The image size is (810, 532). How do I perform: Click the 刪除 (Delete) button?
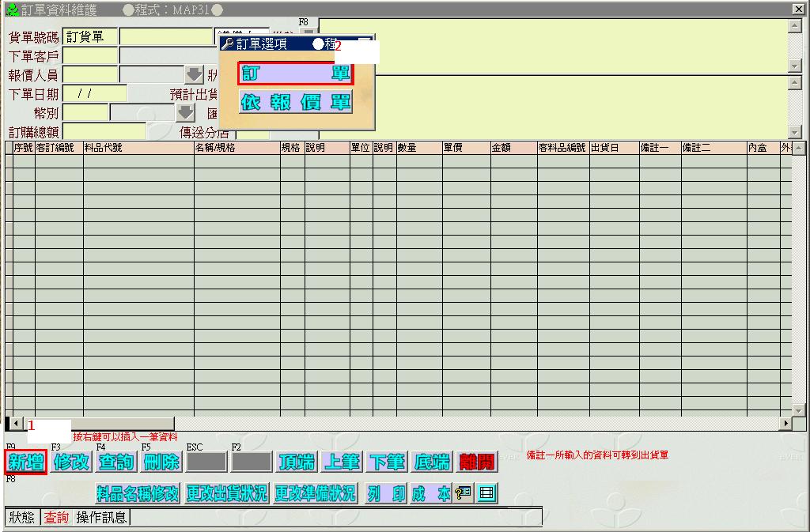(161, 462)
